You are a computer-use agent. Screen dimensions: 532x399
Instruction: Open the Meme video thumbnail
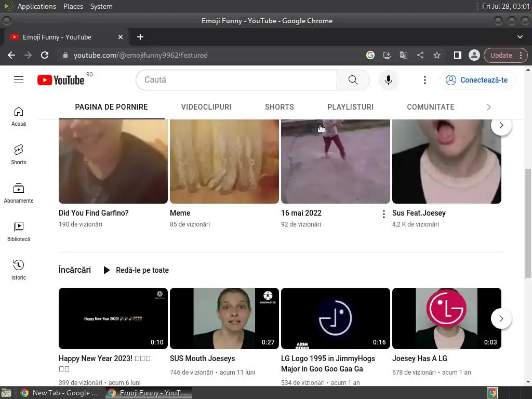[224, 162]
